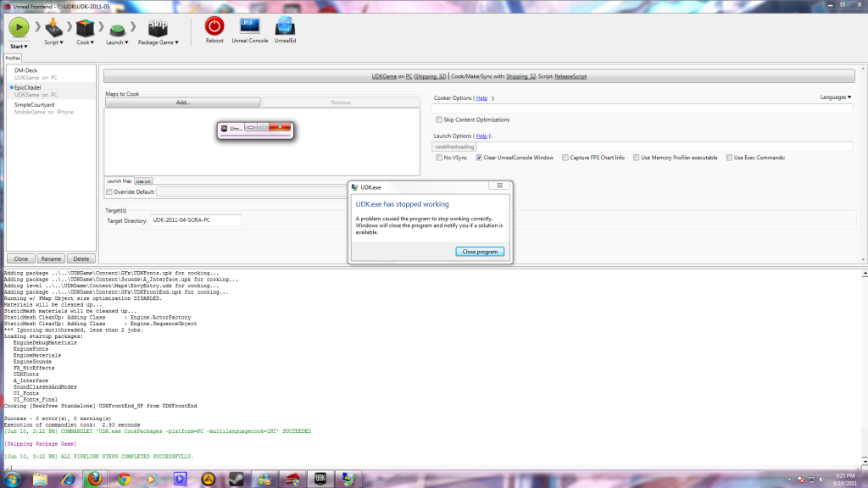Open Google Chrome from the taskbar

pos(124,480)
